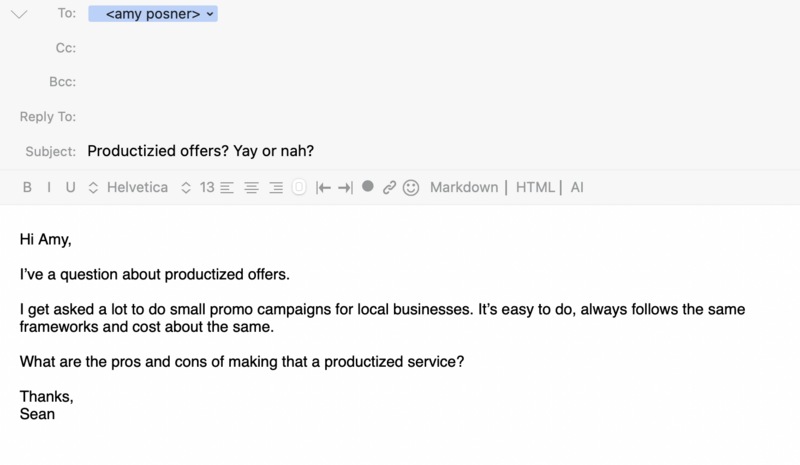This screenshot has height=465, width=800.
Task: Toggle underline formatting
Action: click(x=70, y=187)
